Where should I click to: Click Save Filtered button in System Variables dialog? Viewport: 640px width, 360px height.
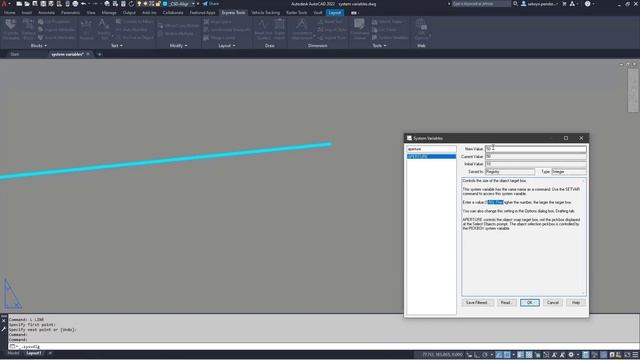[477, 302]
